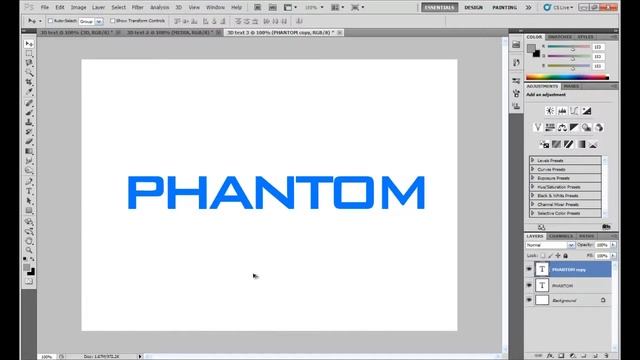Add a Levels adjustment
Viewport: 640px width, 360px height.
coord(562,111)
